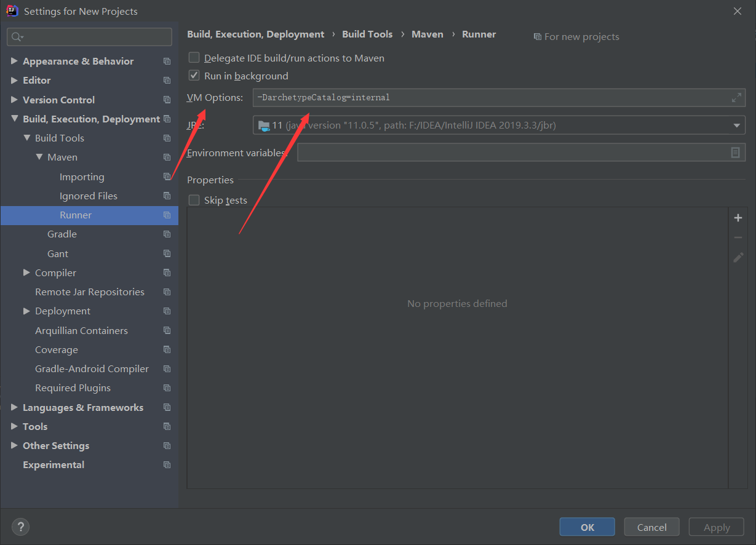This screenshot has width=756, height=545.
Task: Expand Languages & Frameworks section
Action: coord(14,407)
